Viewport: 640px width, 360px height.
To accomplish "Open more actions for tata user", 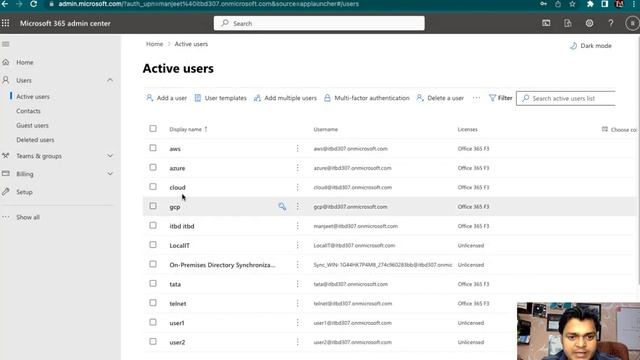I will 298,284.
